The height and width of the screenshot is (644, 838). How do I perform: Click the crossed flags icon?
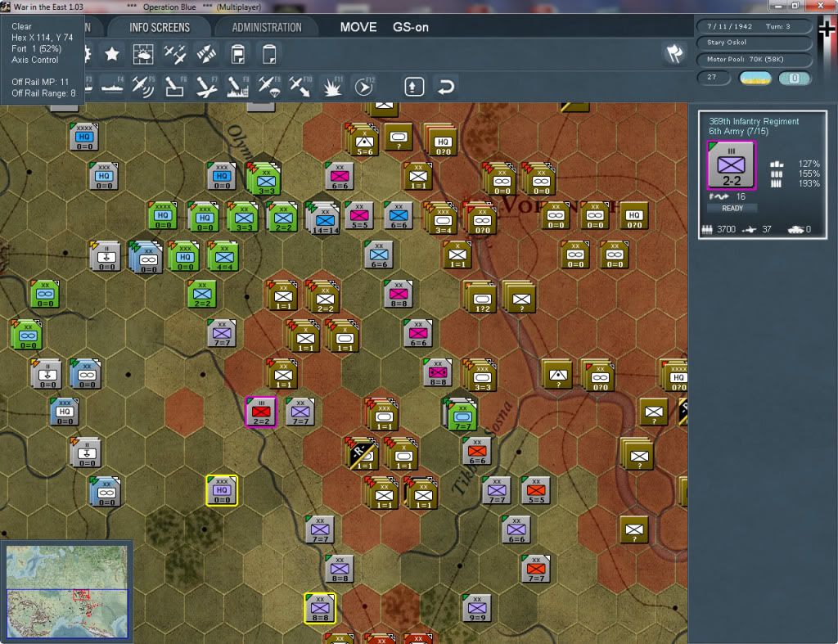pyautogui.click(x=674, y=53)
